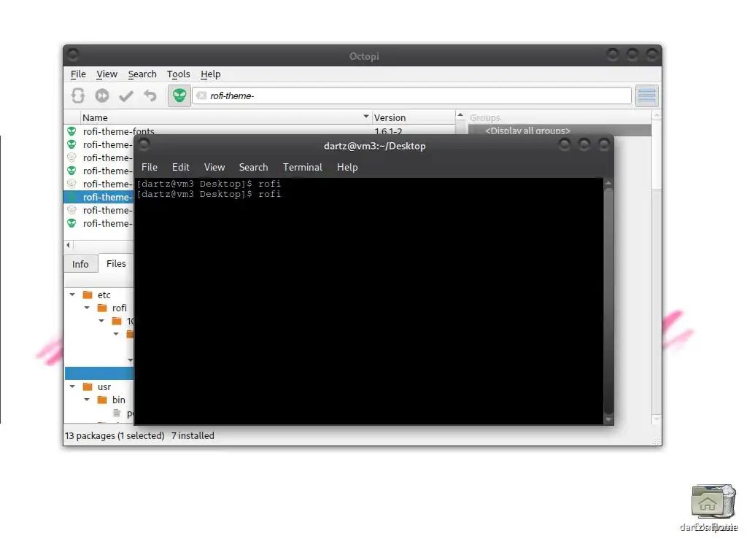The image size is (747, 560).
Task: Click the left arrow of horizontal list scrollbar
Action: coord(68,245)
